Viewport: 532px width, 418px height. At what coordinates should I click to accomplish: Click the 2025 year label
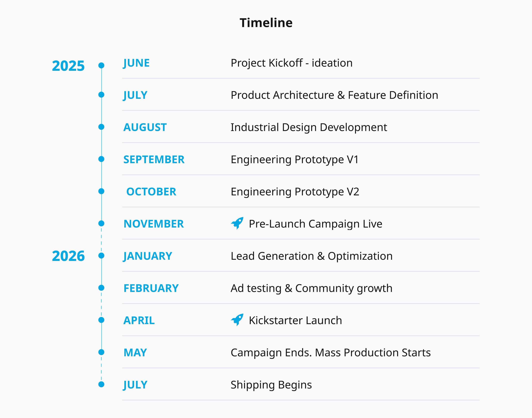tap(68, 66)
